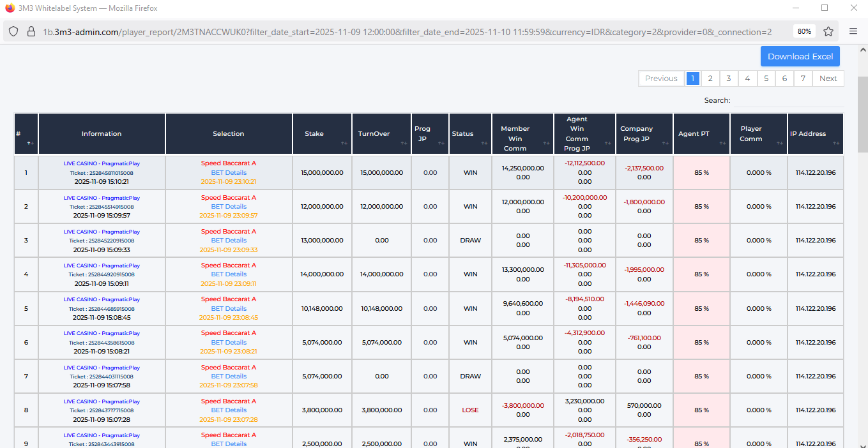Click turnover value 14,000,000.00
Viewport: 868px width, 448px height.
[x=381, y=274]
